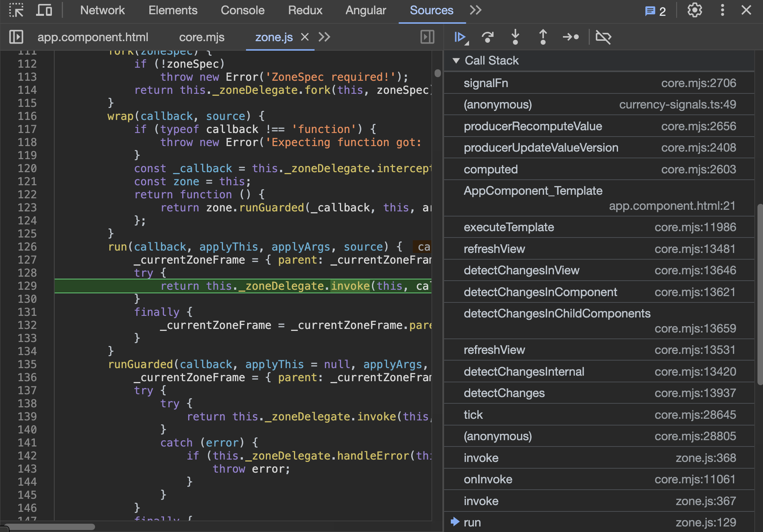Show more open file tabs

tap(324, 37)
